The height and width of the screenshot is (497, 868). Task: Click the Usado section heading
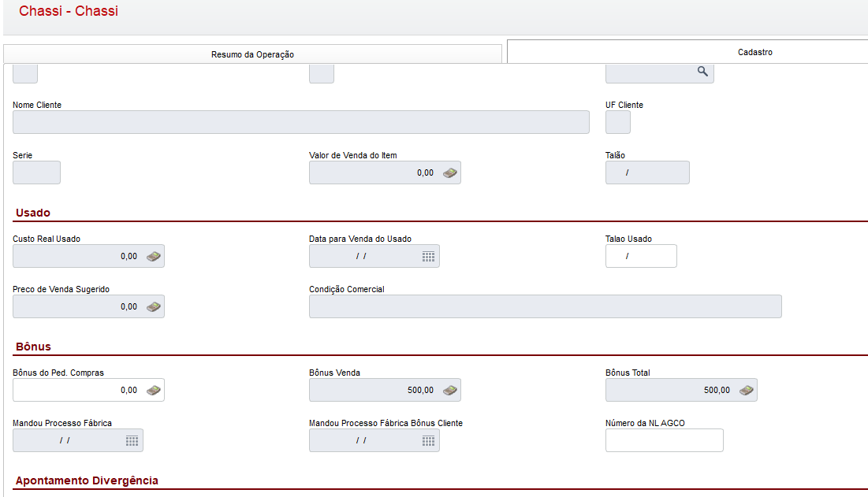point(33,213)
